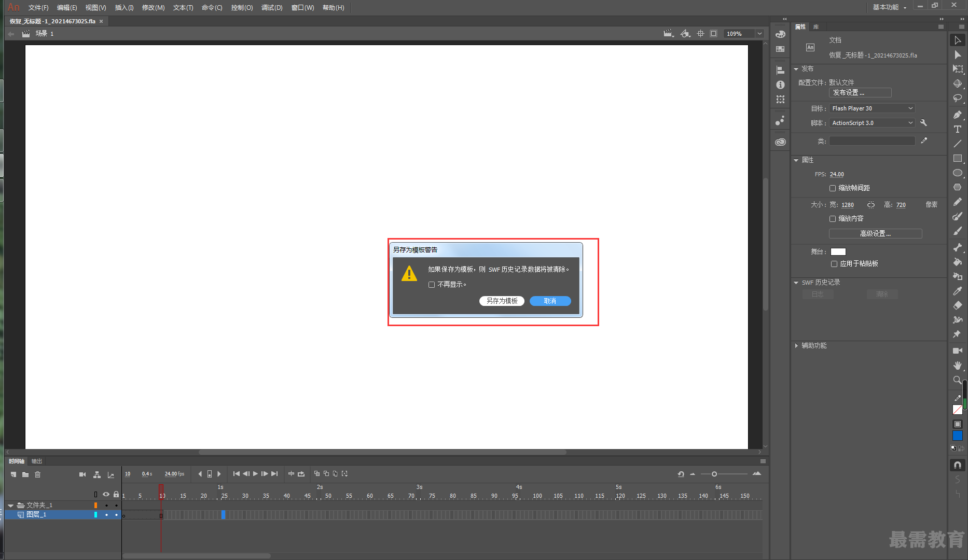The height and width of the screenshot is (560, 968).
Task: Open the CC Libraries panel icon
Action: point(780,142)
